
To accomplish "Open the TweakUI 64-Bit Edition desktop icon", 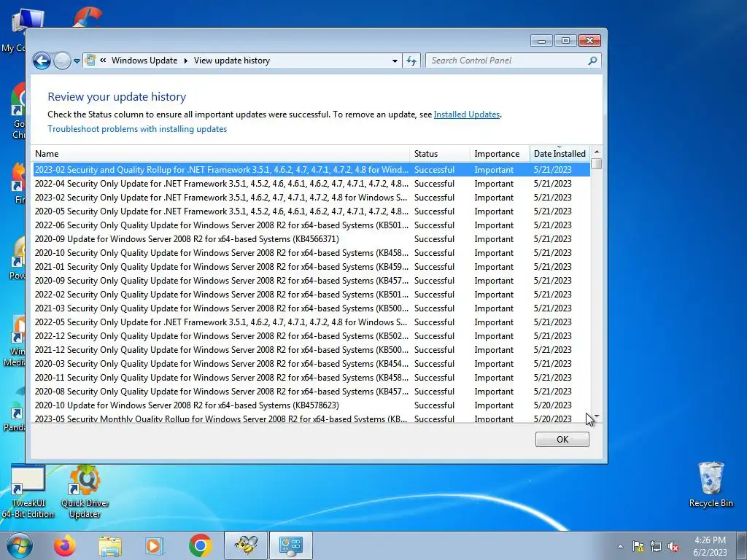I will [x=28, y=492].
